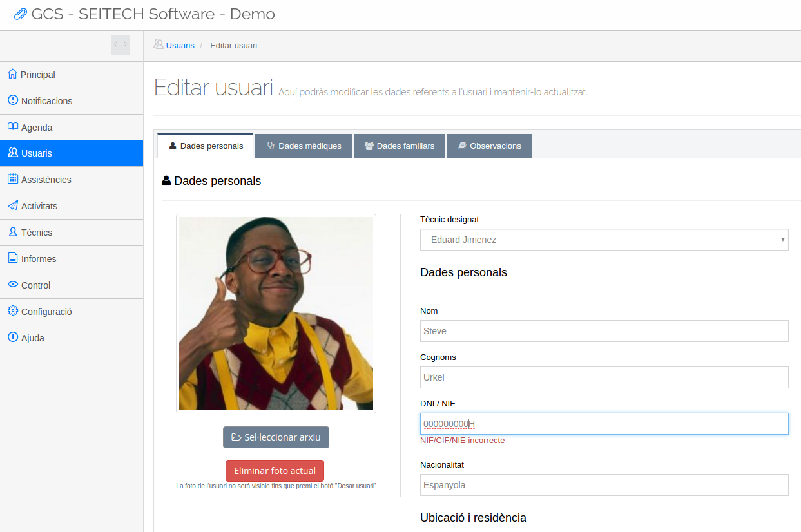
Task: Click the Cognoms input field
Action: [604, 377]
